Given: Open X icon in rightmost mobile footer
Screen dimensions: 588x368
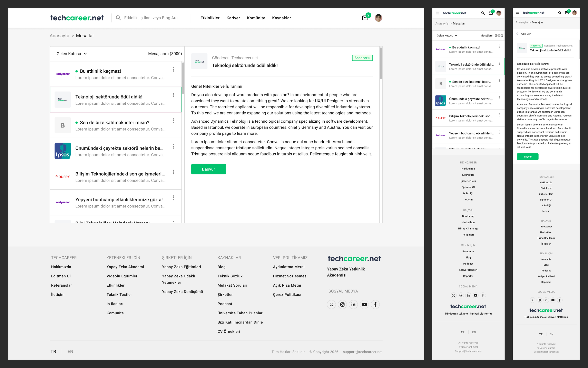Looking at the screenshot, I should point(532,300).
